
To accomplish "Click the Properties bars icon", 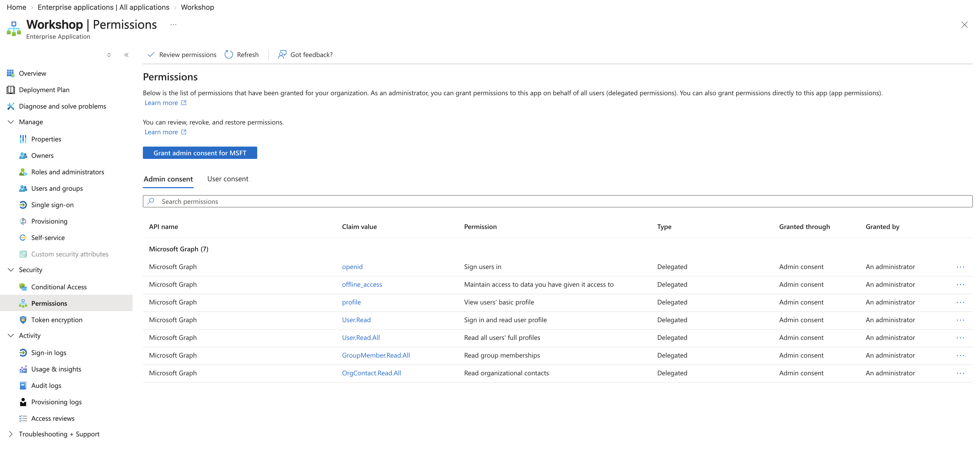I will pos(23,139).
